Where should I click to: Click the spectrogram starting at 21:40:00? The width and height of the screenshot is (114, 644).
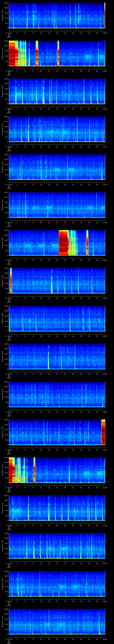(57, 129)
